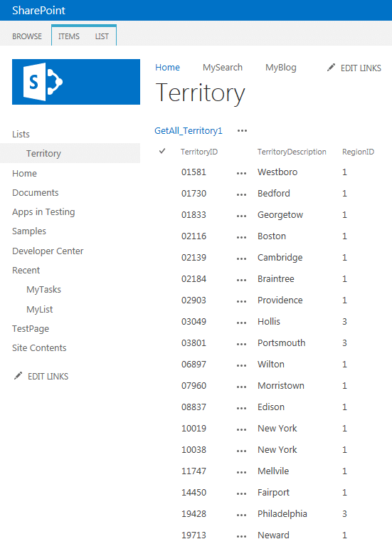Open the ellipsis menu for Hollis row
This screenshot has height=539, width=392.
coord(241,323)
